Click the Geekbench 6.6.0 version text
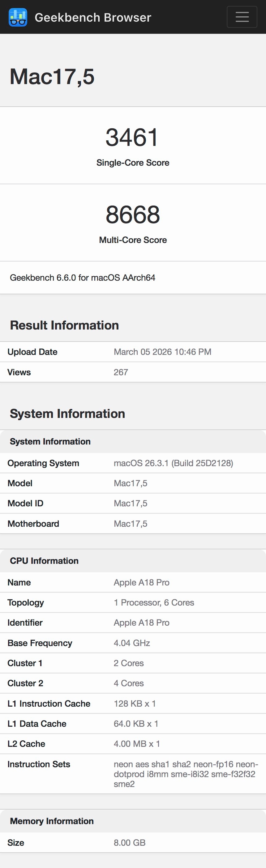 click(x=83, y=278)
